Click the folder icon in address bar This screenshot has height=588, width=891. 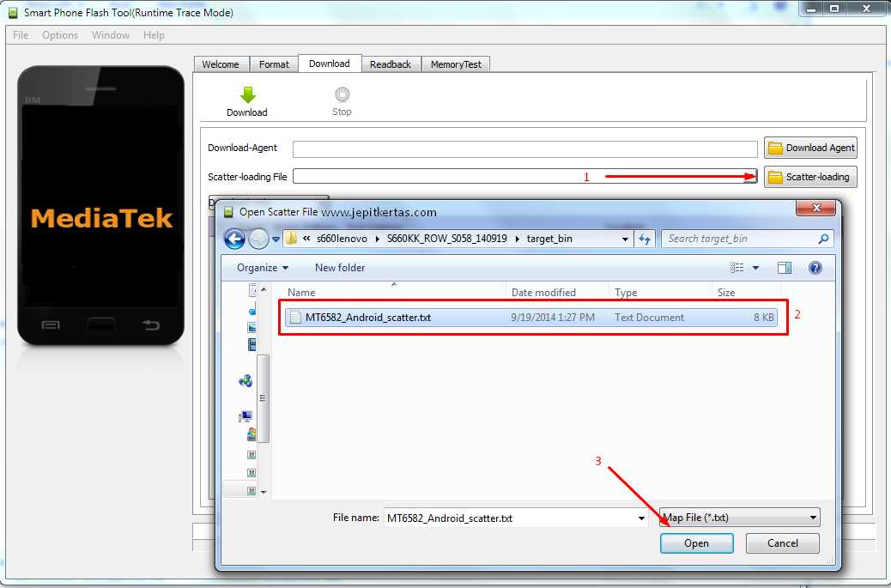pyautogui.click(x=291, y=239)
